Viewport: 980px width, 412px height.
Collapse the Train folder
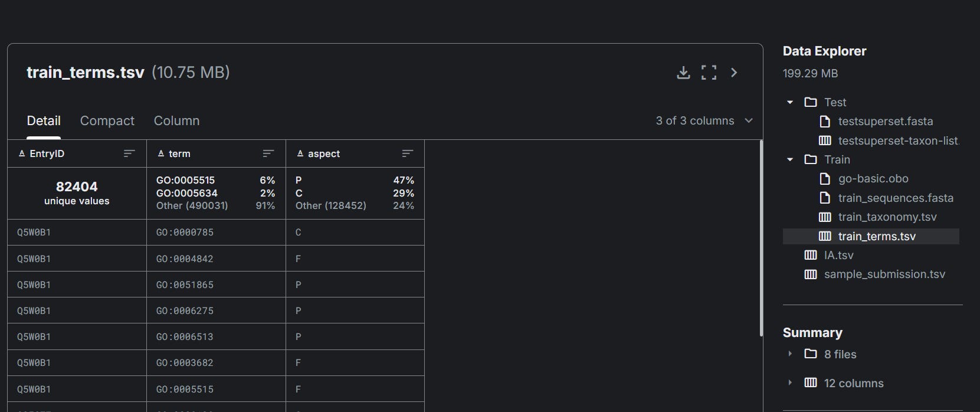[x=790, y=159]
